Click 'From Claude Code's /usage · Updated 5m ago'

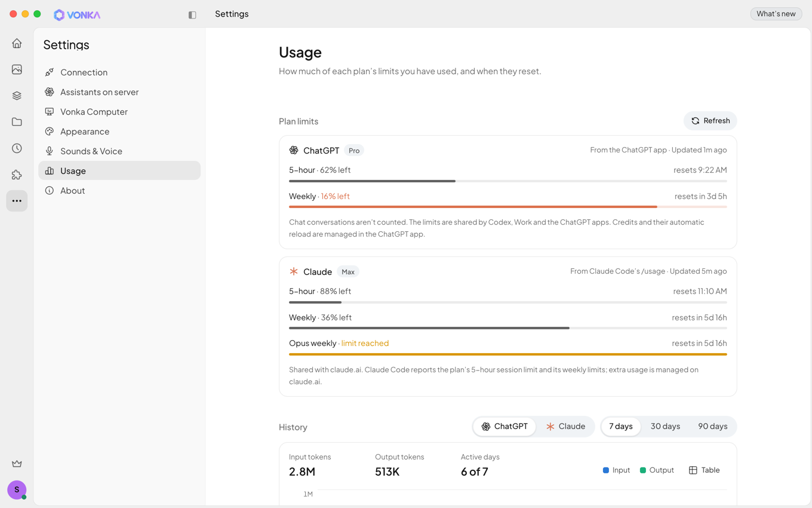pyautogui.click(x=648, y=271)
